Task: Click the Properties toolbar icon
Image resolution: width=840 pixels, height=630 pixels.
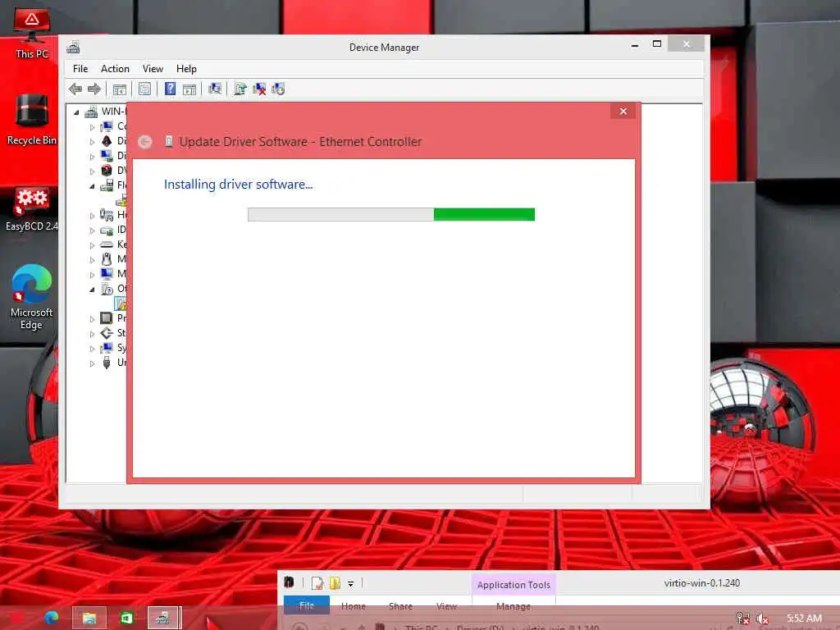Action: click(144, 89)
